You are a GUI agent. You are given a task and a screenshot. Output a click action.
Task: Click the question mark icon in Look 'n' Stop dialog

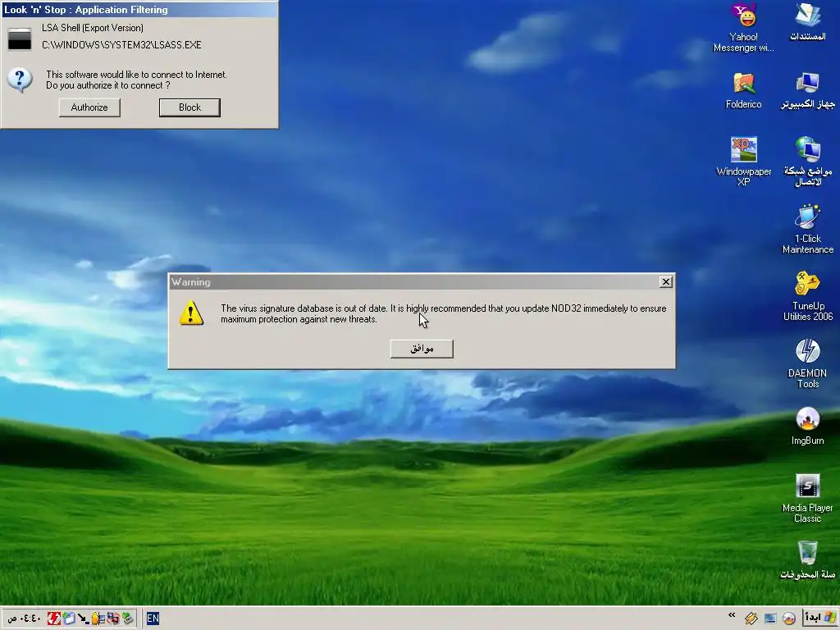20,80
